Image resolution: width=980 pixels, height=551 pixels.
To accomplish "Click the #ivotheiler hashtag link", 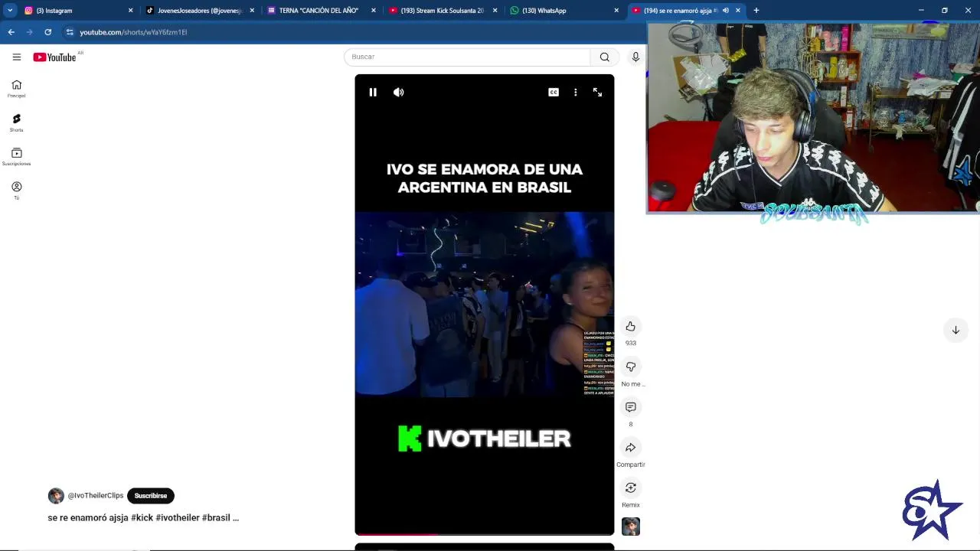I will pyautogui.click(x=178, y=518).
